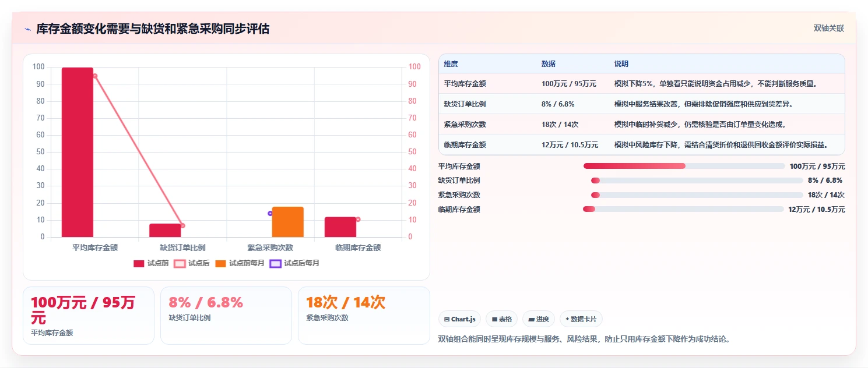Toggle the 试点前每月 legend series

tap(240, 263)
